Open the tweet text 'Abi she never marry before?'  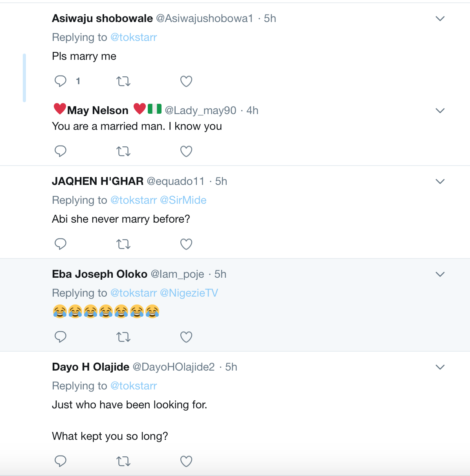[121, 219]
